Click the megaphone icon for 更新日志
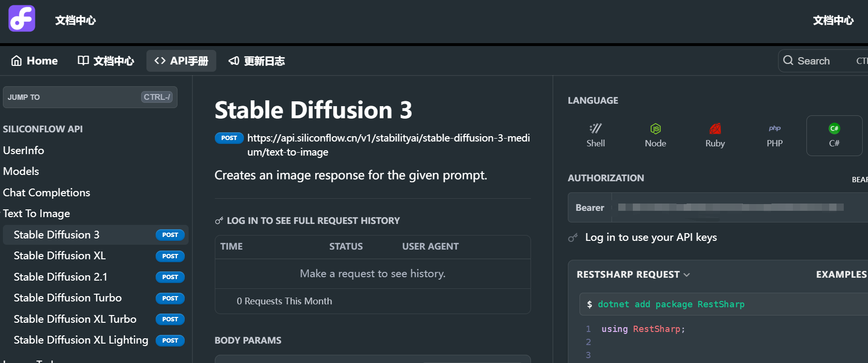 (234, 61)
